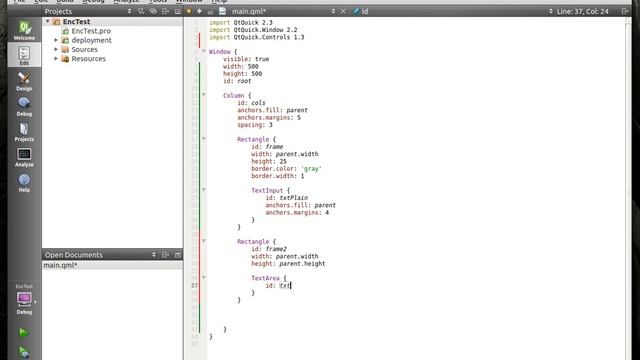Open the id symbol selector dropdown

[551, 11]
